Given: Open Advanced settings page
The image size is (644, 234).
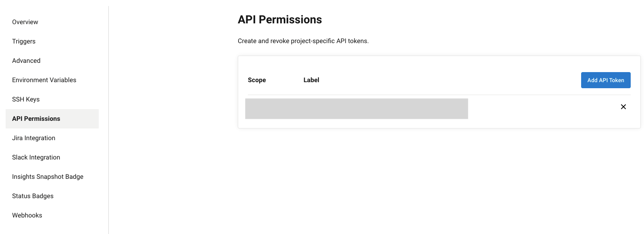Looking at the screenshot, I should click(x=26, y=61).
